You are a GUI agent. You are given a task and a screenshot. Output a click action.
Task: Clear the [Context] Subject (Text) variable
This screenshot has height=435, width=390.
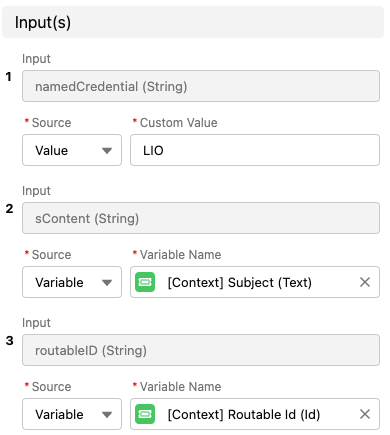tap(365, 282)
